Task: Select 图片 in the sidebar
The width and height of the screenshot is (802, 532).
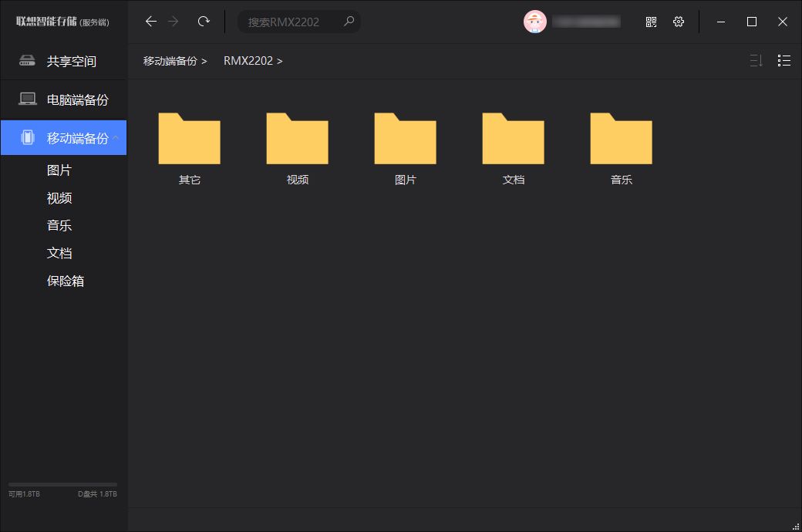Action: [59, 170]
